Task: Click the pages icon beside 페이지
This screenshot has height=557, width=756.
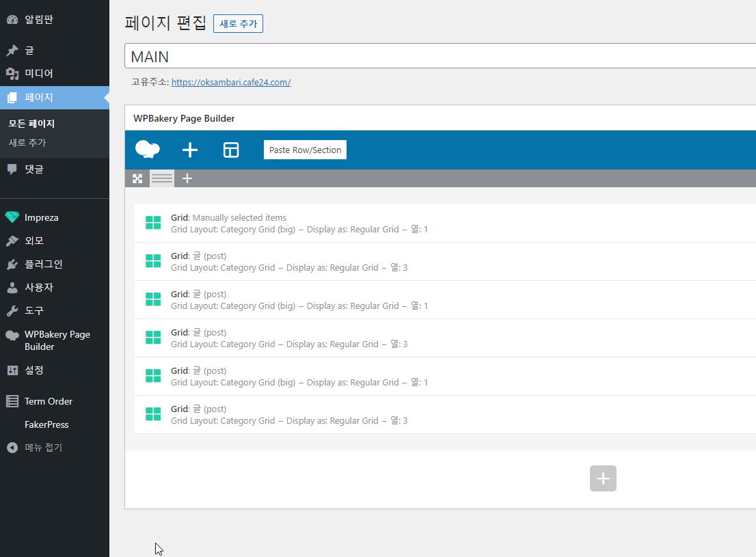Action: [12, 98]
